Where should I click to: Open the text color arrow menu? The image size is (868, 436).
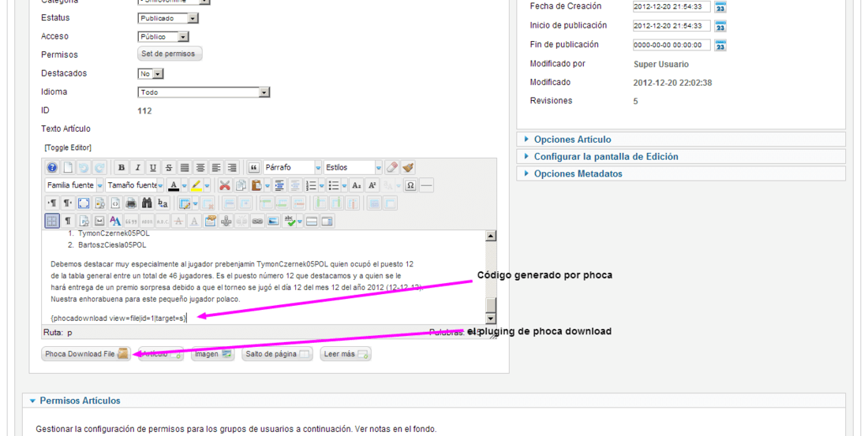185,185
